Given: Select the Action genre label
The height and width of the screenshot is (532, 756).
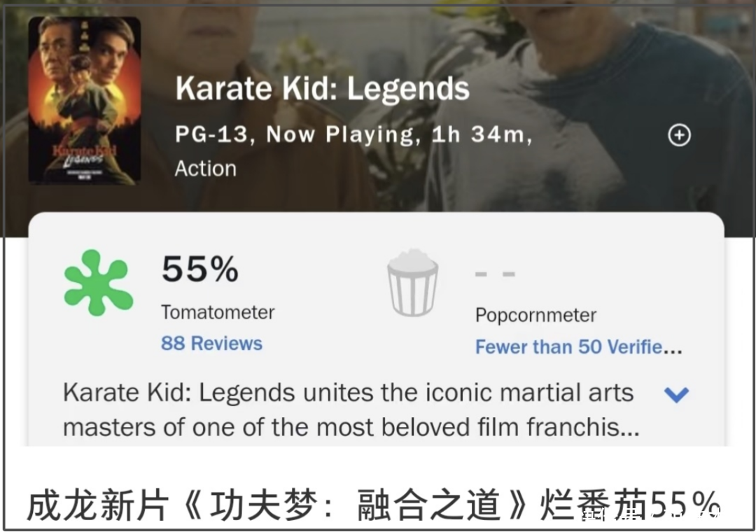Looking at the screenshot, I should click(205, 169).
